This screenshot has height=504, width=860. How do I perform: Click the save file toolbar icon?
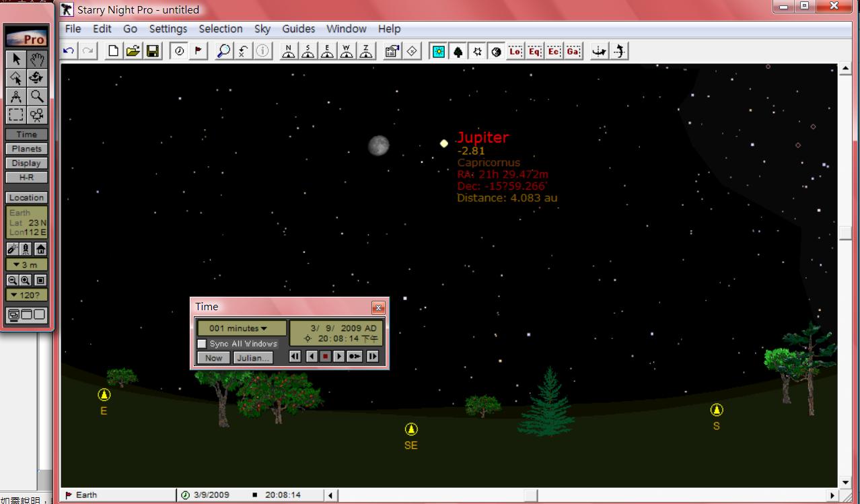(153, 51)
